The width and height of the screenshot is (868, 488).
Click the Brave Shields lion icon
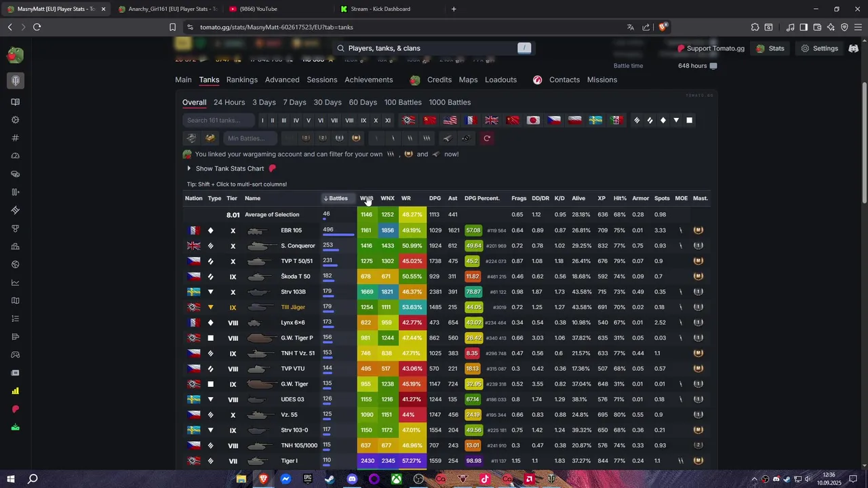[663, 27]
